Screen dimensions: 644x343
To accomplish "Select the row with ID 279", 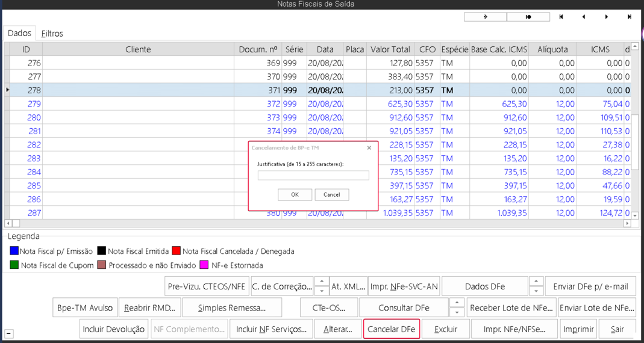I will [x=317, y=104].
